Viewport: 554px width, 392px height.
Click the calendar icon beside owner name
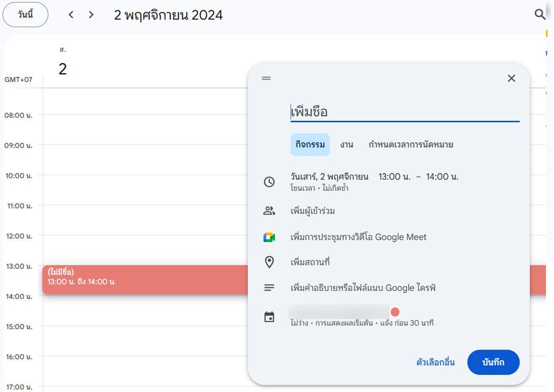click(x=269, y=317)
